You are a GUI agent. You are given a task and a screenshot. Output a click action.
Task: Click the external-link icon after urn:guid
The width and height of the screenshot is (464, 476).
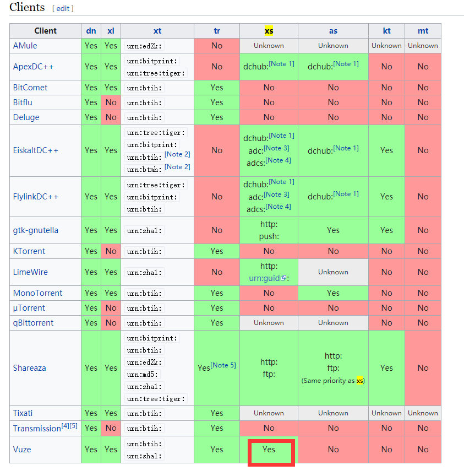tap(283, 278)
